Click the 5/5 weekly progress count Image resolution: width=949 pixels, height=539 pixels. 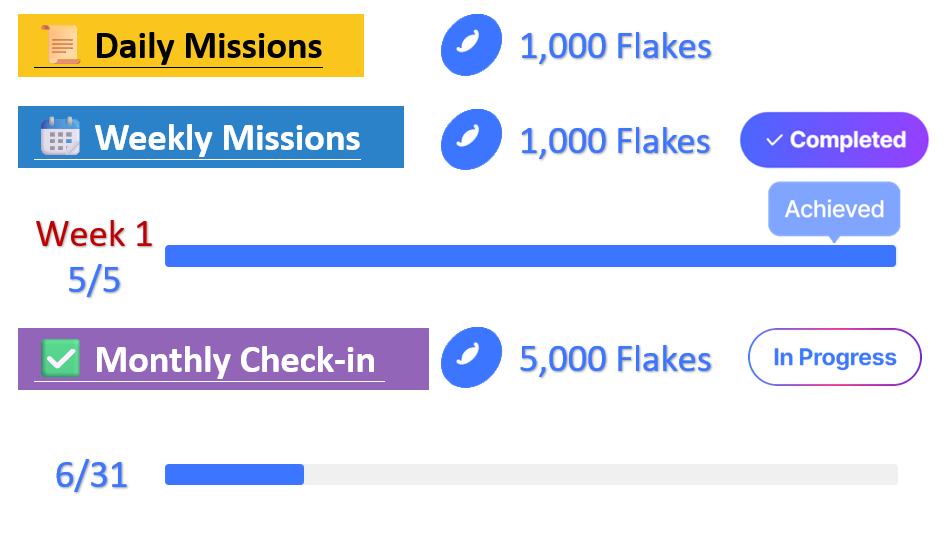click(x=94, y=281)
